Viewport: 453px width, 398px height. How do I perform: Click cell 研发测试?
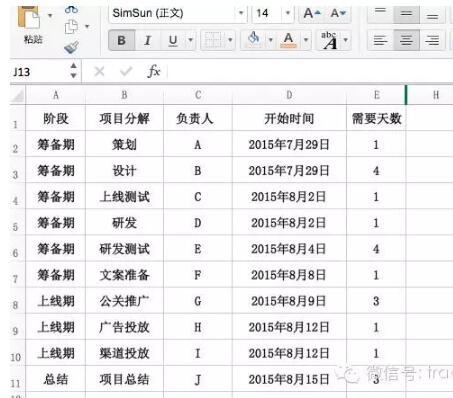124,249
